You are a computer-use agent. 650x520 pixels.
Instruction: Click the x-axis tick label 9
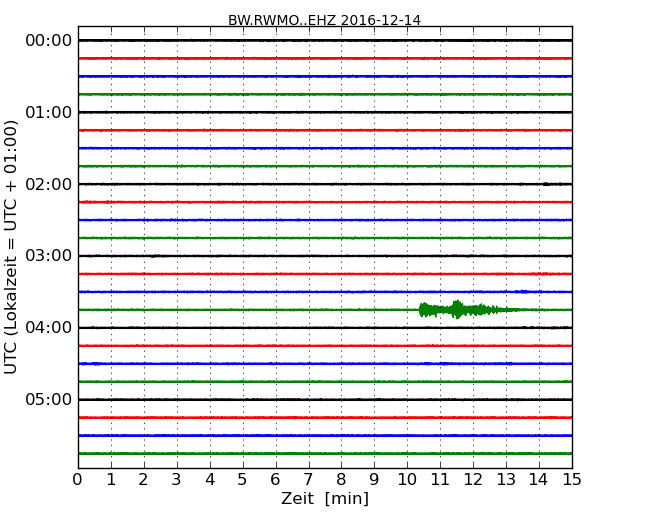tap(374, 480)
